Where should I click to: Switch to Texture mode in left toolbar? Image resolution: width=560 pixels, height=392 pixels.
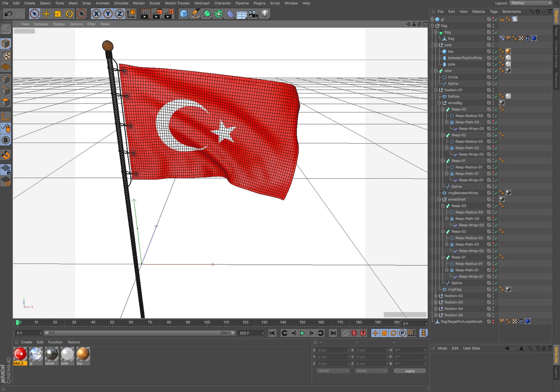click(6, 55)
